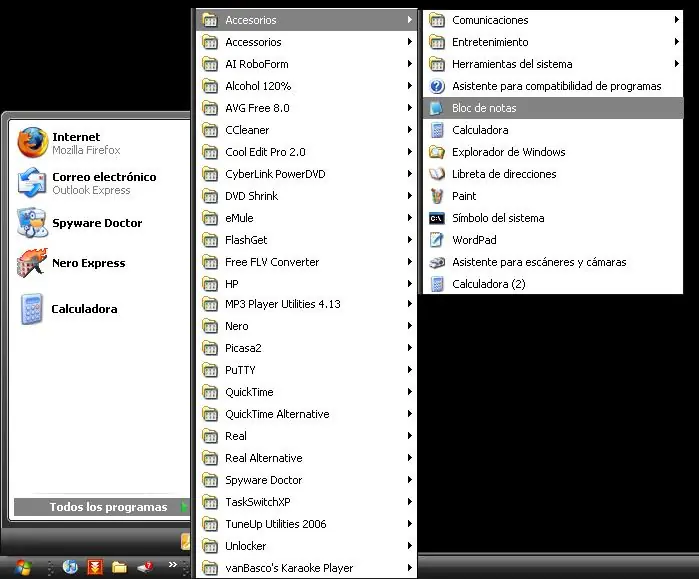The width and height of the screenshot is (699, 579).
Task: Click Calculadora icon in pinned list
Action: coord(32,308)
